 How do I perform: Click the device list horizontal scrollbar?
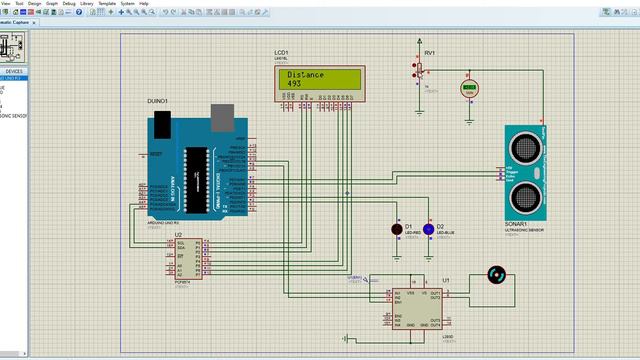pyautogui.click(x=13, y=353)
